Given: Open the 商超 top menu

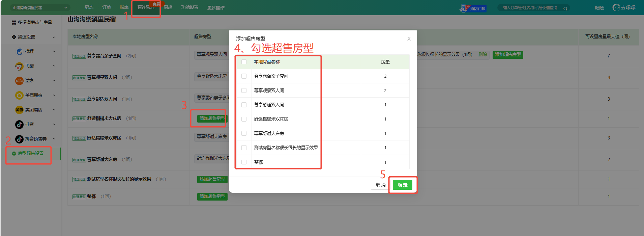Looking at the screenshot, I should pos(168,7).
